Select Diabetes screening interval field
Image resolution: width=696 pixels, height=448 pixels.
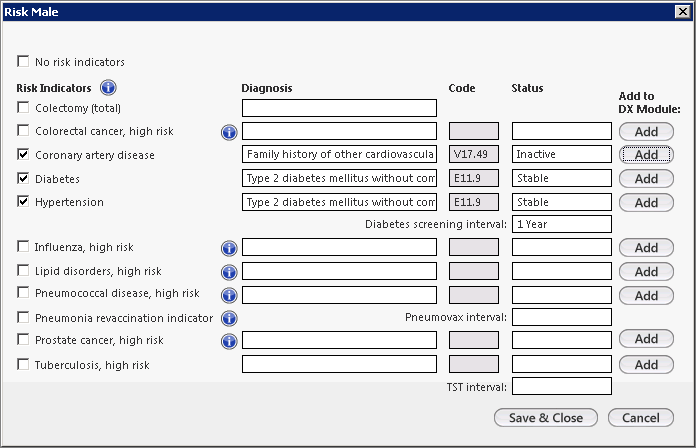point(561,225)
